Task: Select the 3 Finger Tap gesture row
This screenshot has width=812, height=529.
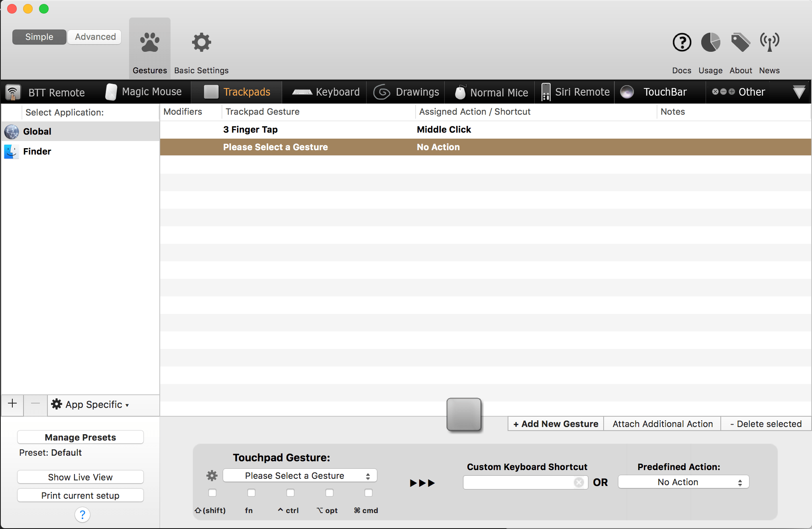Action: tap(485, 129)
